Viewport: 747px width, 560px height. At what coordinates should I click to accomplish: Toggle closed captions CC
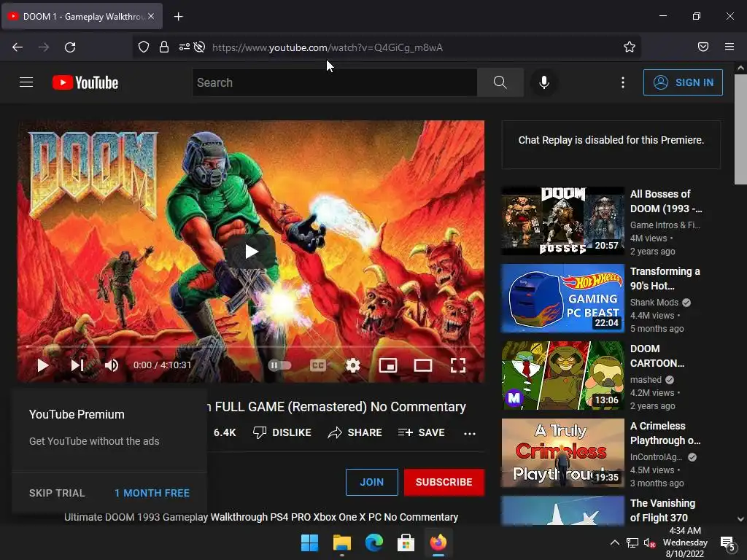click(x=318, y=365)
